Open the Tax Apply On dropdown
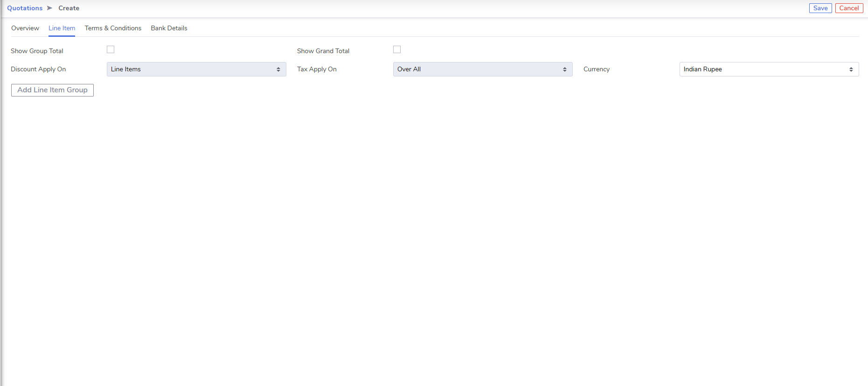This screenshot has width=868, height=386. click(483, 69)
